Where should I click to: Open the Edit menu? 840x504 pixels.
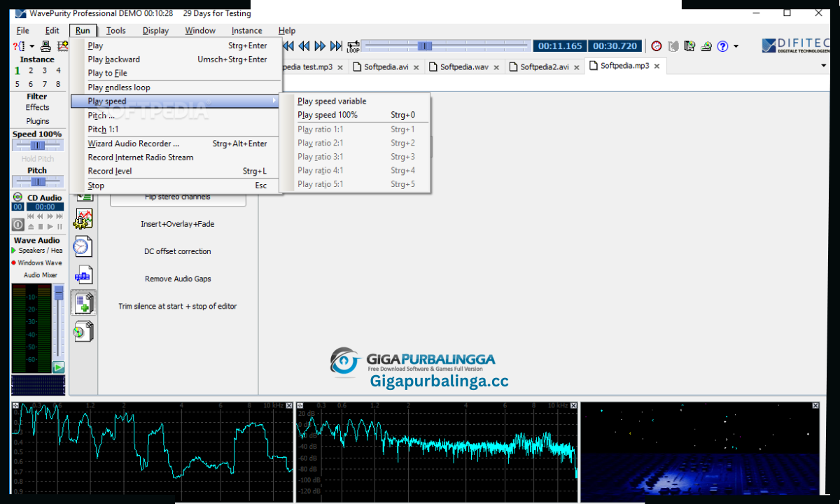pos(52,31)
